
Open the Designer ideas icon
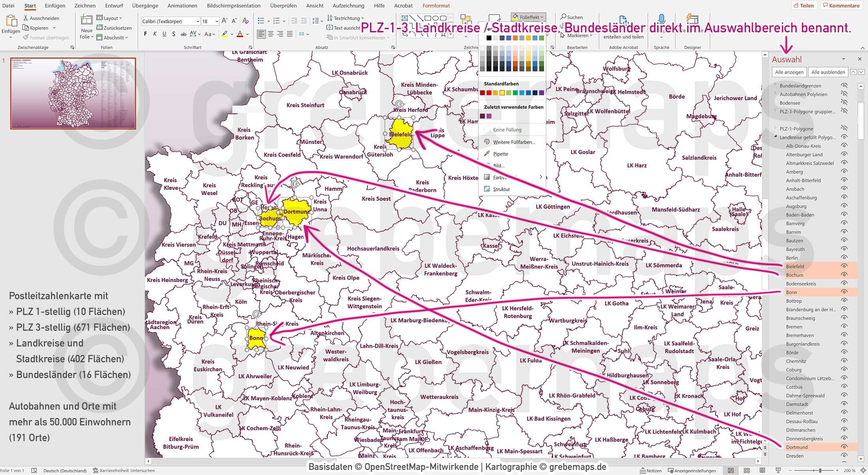[x=692, y=19]
